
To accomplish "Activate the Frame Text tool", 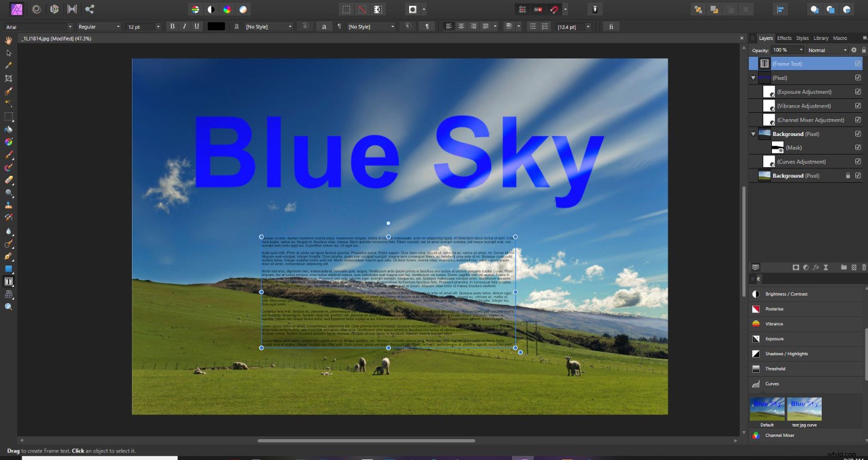I will click(8, 281).
